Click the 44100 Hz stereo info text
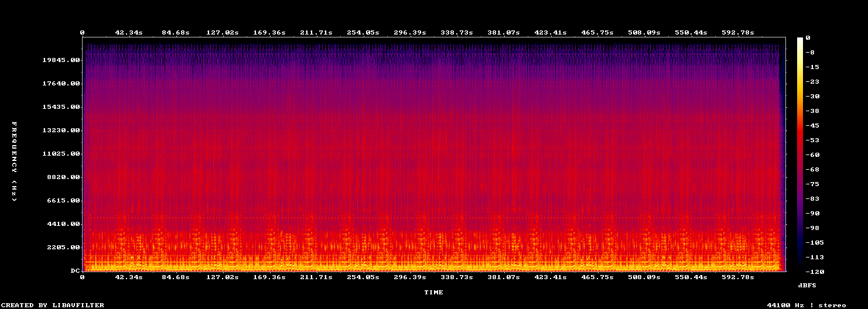This screenshot has width=868, height=309. 807,305
